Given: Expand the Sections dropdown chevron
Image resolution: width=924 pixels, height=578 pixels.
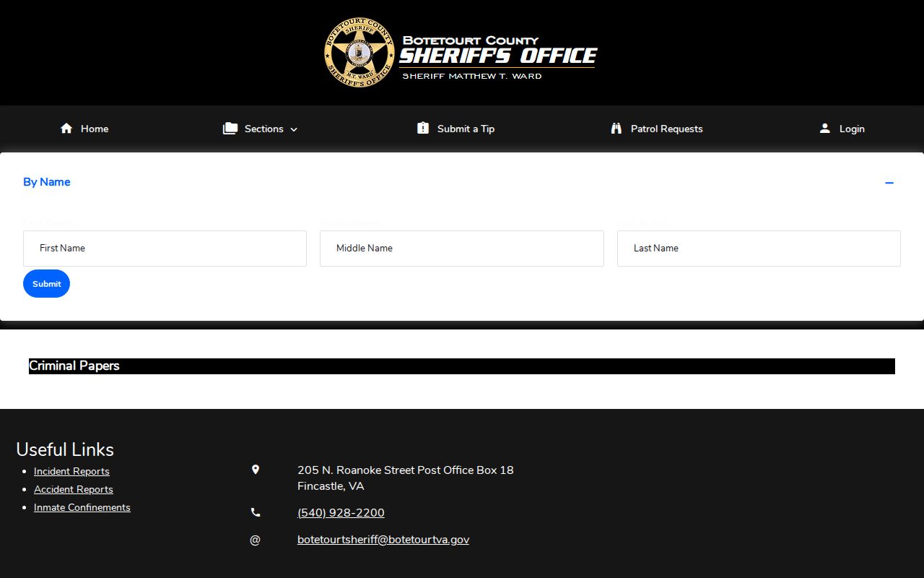Looking at the screenshot, I should 294,129.
